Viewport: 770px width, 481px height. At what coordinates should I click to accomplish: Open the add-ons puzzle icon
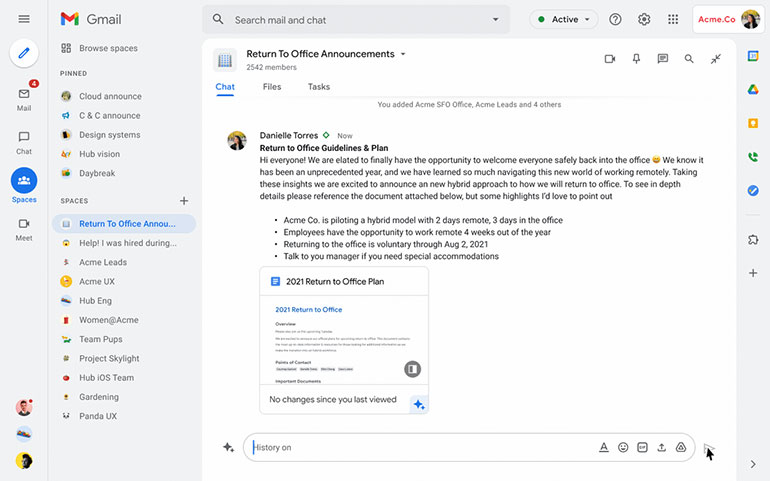(x=753, y=239)
